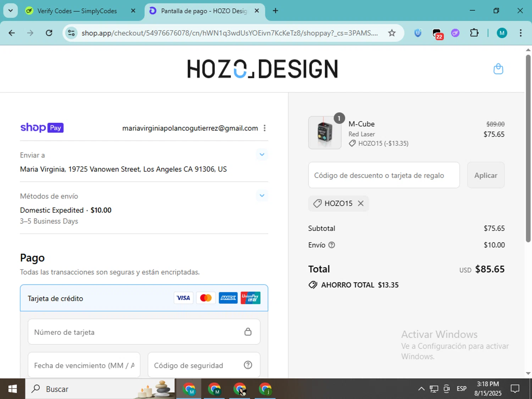The image size is (532, 399).
Task: Click the Shop Pay logo
Action: coord(42,128)
